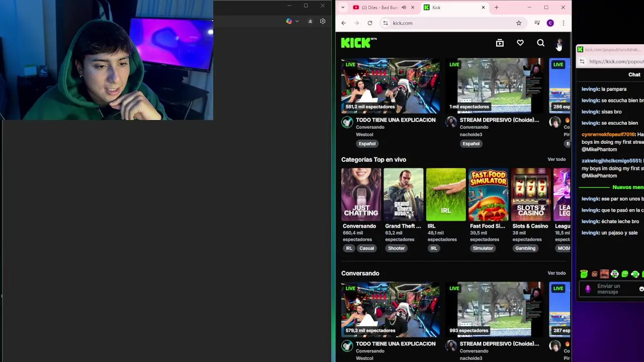Close the Kick tab
This screenshot has height=362, width=644.
483,8
